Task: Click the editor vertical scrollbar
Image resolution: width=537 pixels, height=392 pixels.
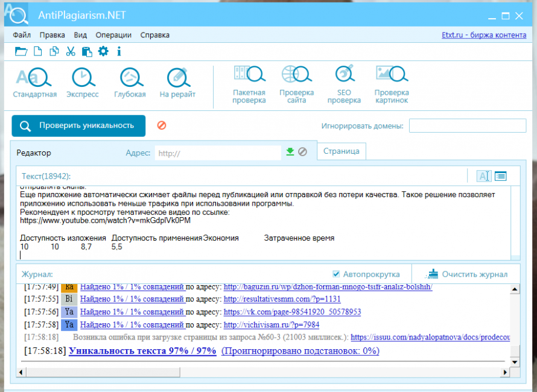Action: (x=515, y=223)
